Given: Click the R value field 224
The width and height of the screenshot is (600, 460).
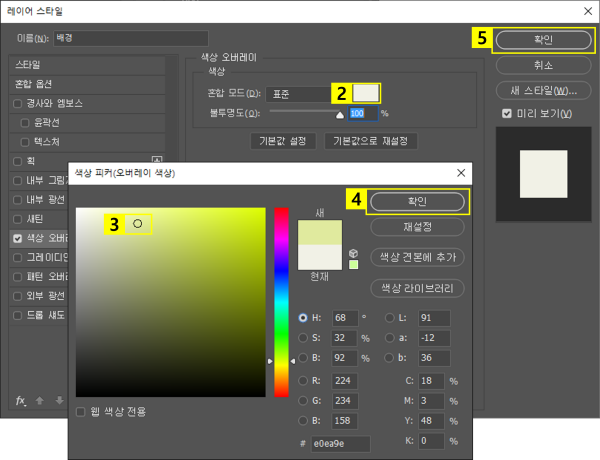Looking at the screenshot, I should coord(345,381).
